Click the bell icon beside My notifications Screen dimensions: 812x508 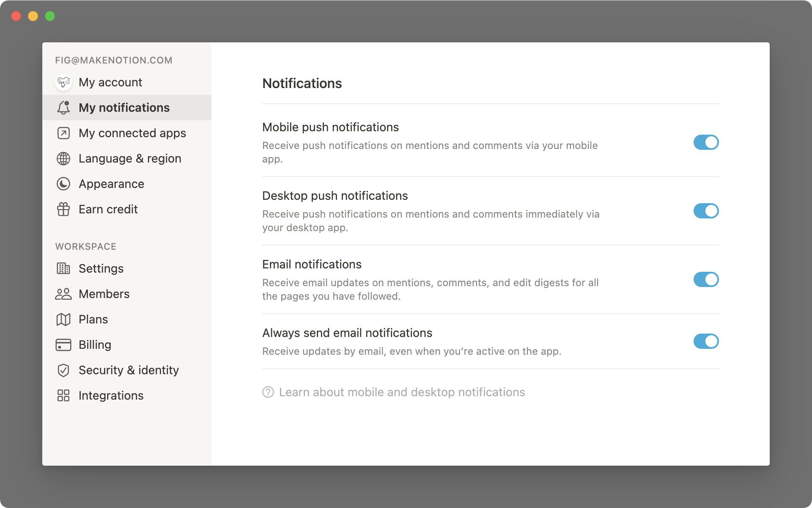coord(63,108)
